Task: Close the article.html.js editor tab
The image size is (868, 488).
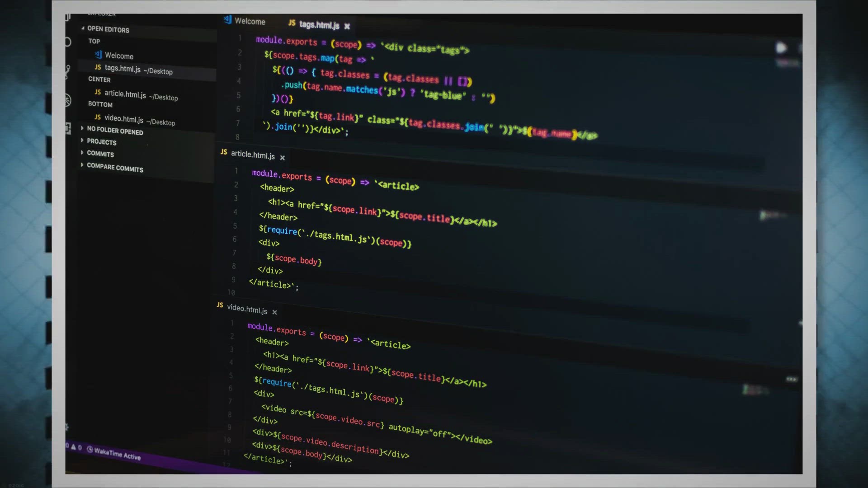Action: pyautogui.click(x=282, y=158)
